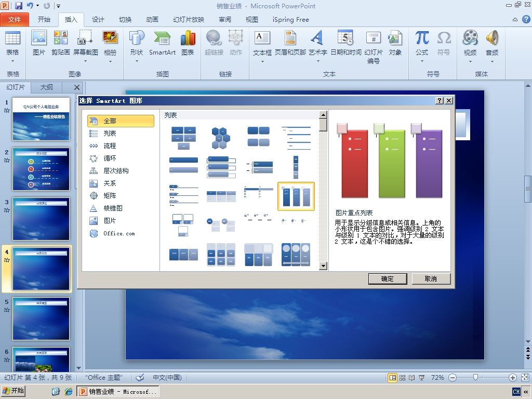This screenshot has width=532, height=399.
Task: Select the 层次结构 hierarchy category
Action: click(x=121, y=170)
